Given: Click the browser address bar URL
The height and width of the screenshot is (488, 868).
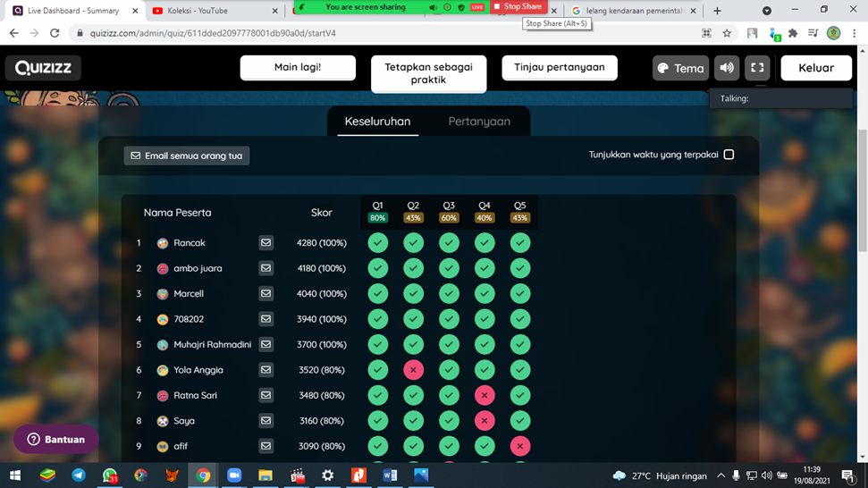Looking at the screenshot, I should (x=215, y=33).
